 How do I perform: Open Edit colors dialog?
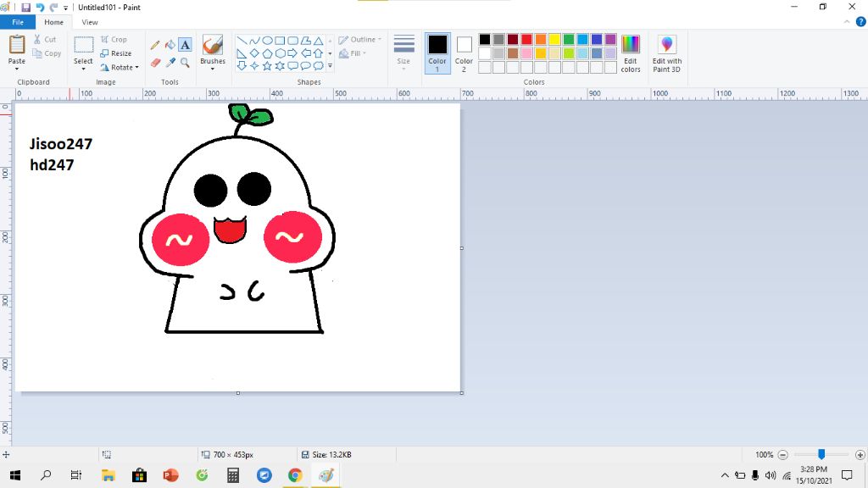pyautogui.click(x=630, y=53)
